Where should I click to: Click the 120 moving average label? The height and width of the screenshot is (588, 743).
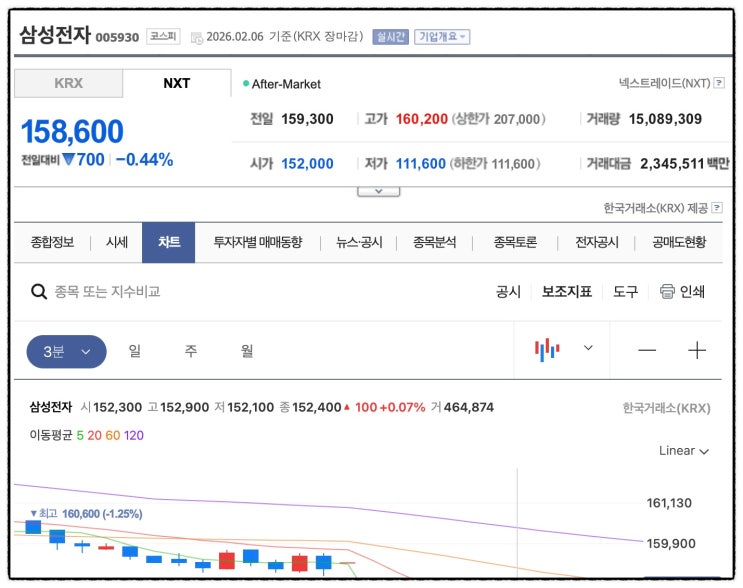coord(134,435)
